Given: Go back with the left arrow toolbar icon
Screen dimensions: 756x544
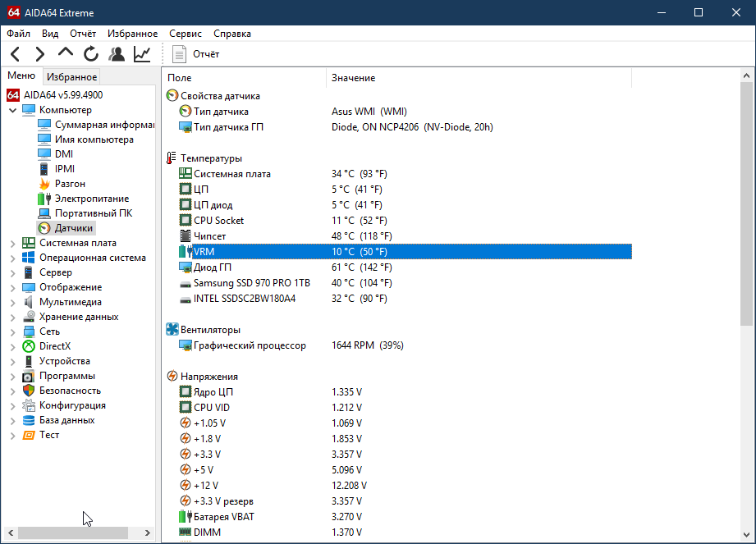Looking at the screenshot, I should click(x=15, y=54).
